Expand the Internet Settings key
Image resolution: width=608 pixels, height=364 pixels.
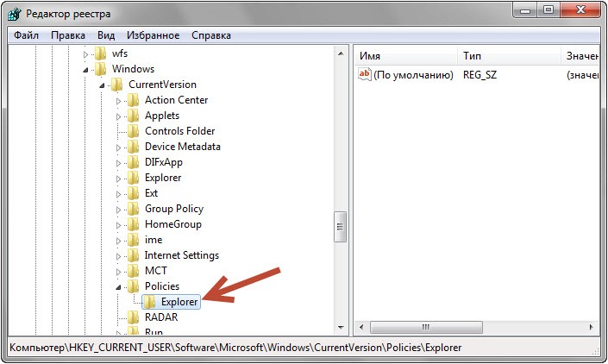118,256
